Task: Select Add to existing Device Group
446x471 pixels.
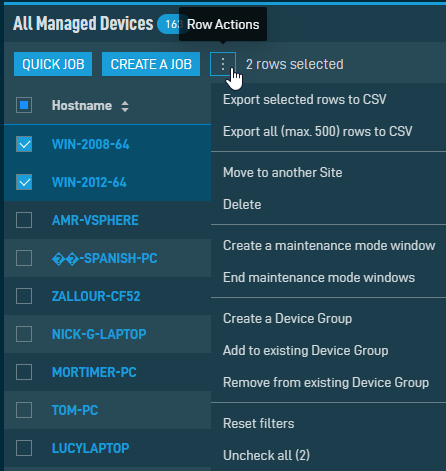Action: click(306, 350)
